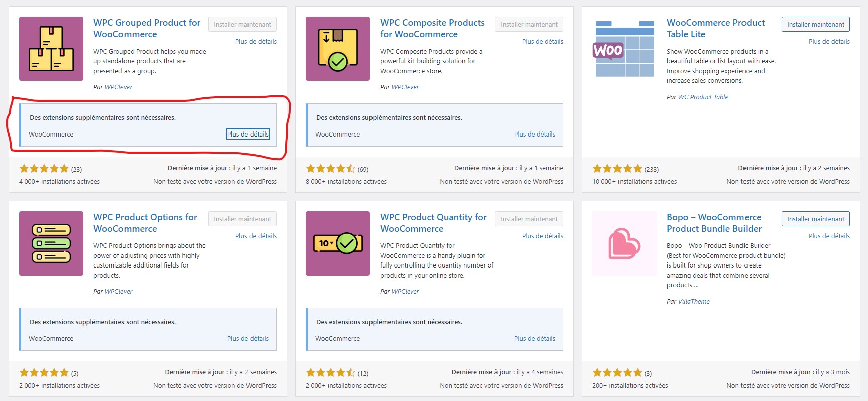Install Bopo Product Bundle Builder now

(816, 219)
